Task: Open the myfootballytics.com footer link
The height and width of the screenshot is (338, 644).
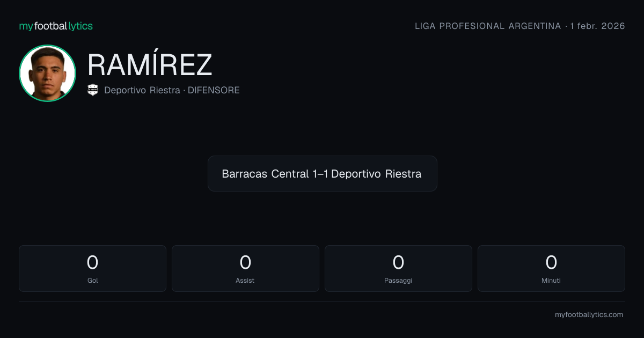Action: 589,315
